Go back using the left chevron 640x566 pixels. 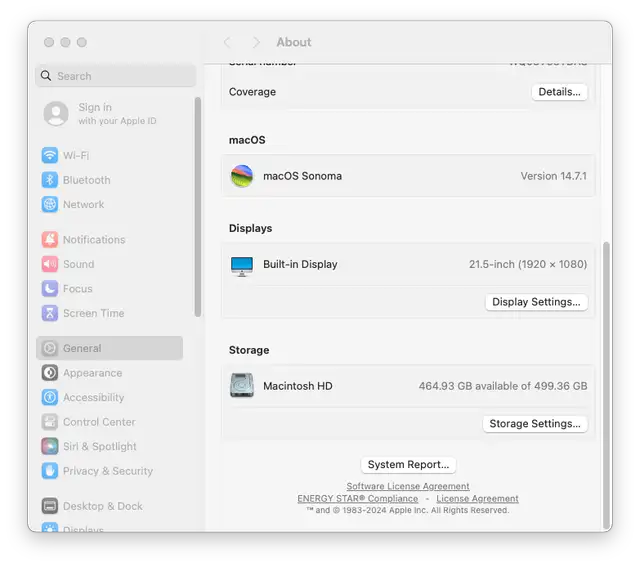[x=227, y=42]
